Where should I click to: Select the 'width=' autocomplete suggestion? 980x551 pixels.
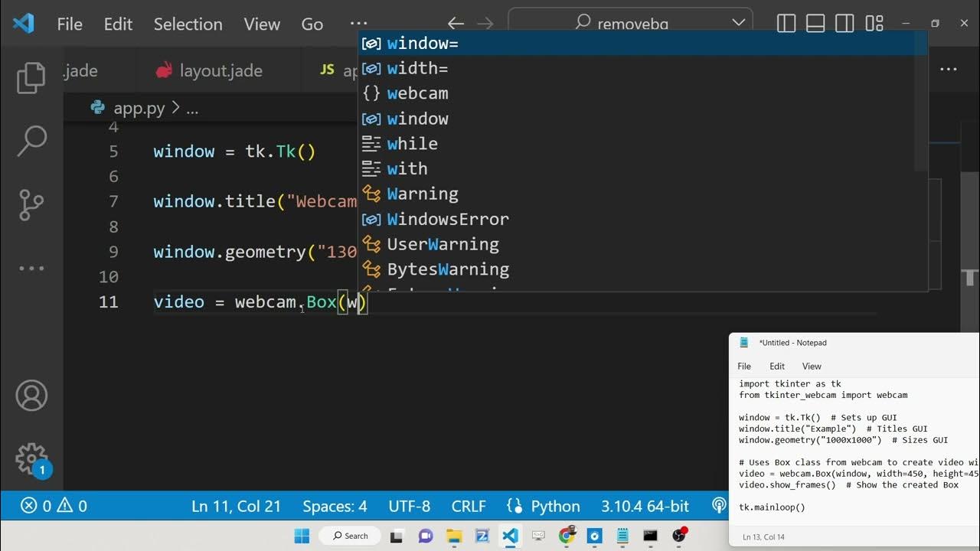coord(417,69)
